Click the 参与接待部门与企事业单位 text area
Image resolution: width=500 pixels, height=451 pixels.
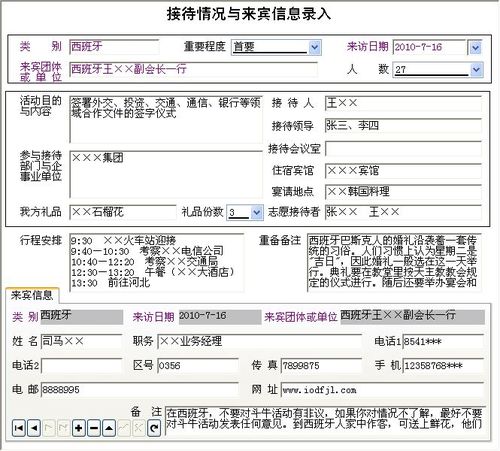click(166, 174)
